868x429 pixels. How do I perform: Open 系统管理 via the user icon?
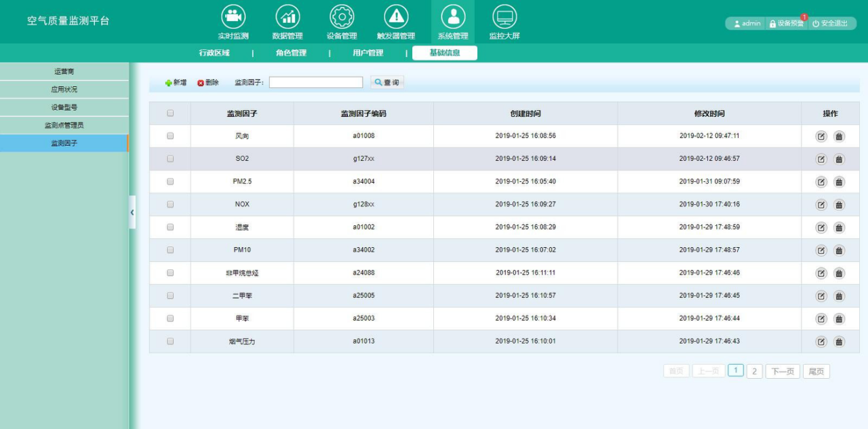[x=452, y=15]
